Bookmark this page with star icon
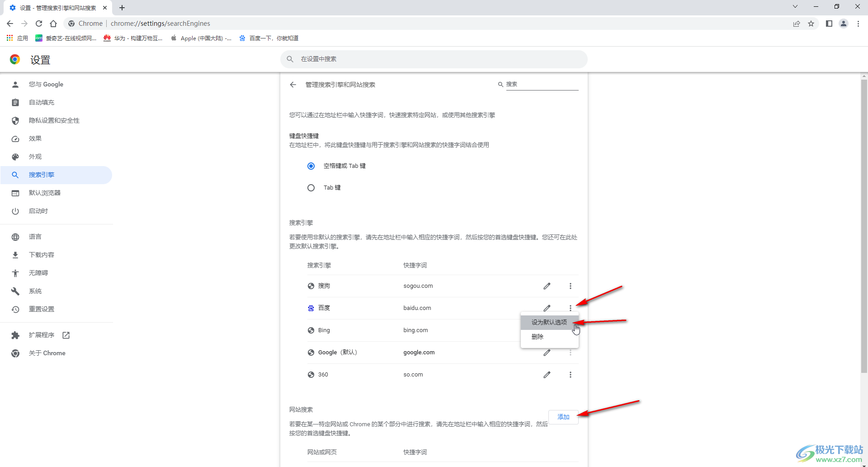Viewport: 868px width, 467px height. 811,24
